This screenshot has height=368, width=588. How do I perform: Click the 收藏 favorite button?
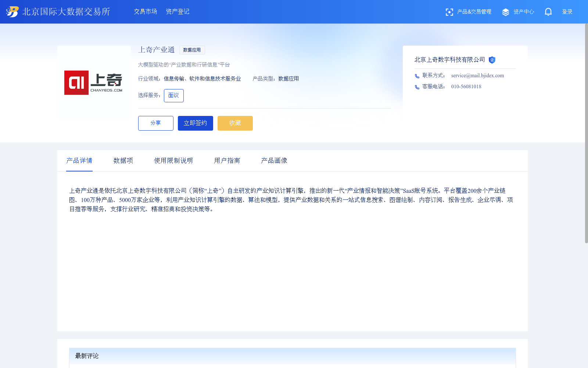click(x=235, y=123)
